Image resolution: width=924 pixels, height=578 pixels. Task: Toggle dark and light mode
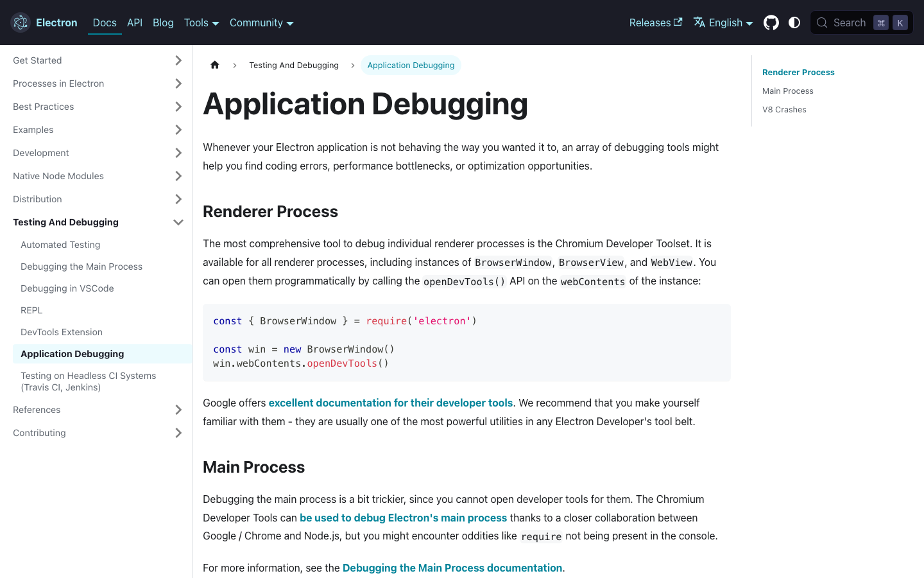(794, 22)
